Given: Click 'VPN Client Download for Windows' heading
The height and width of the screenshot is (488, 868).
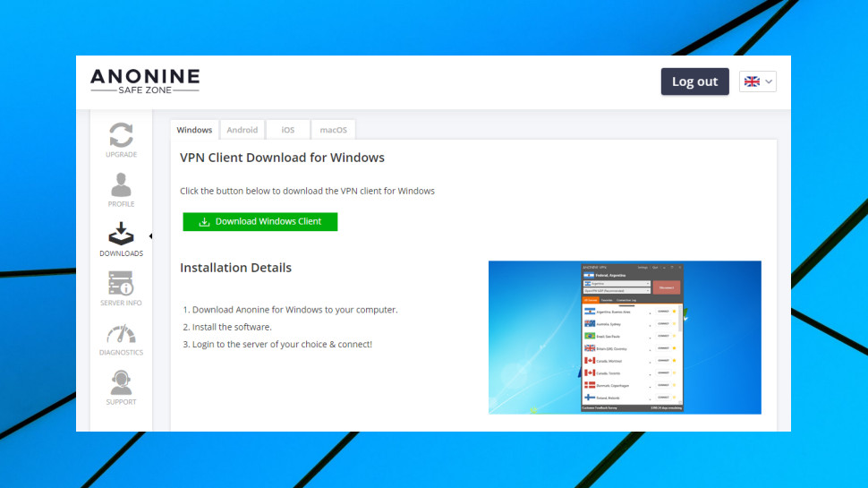Looking at the screenshot, I should click(x=282, y=158).
